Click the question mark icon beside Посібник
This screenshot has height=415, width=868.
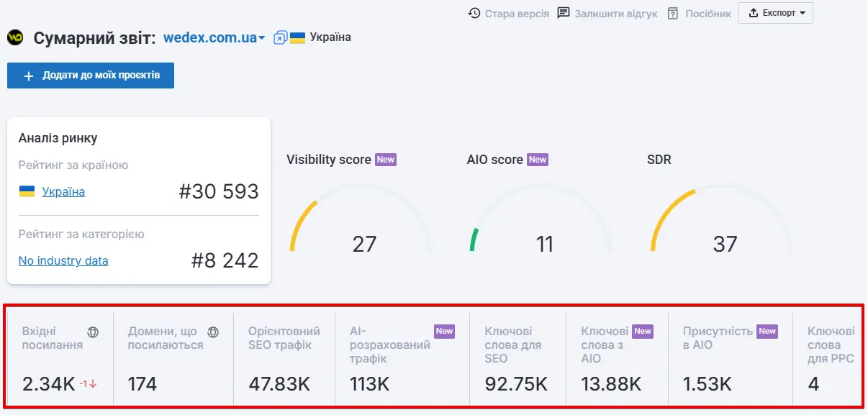[673, 12]
